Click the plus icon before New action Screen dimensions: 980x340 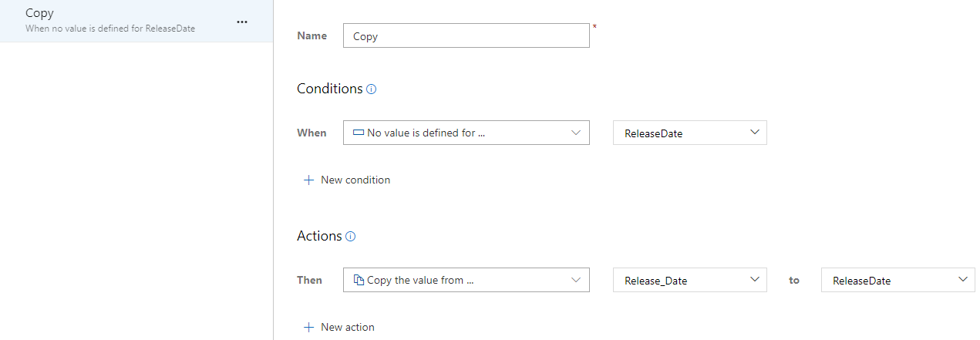308,327
